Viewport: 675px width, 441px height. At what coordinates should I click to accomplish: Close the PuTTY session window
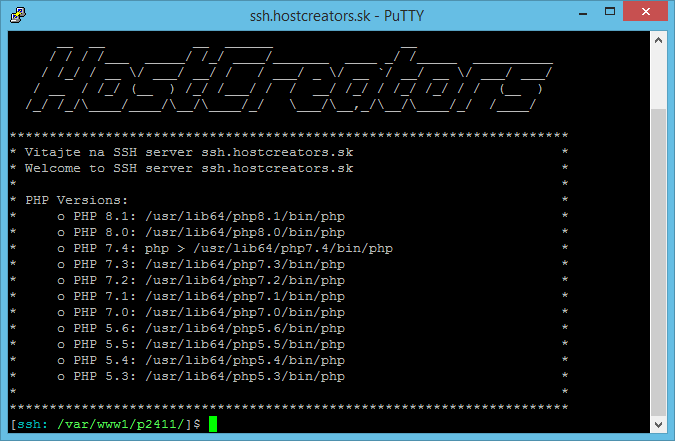[646, 12]
